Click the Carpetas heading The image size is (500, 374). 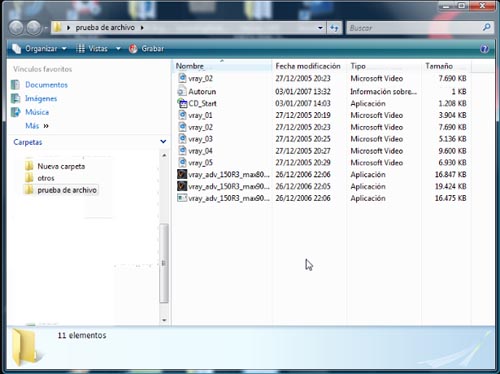tap(28, 142)
